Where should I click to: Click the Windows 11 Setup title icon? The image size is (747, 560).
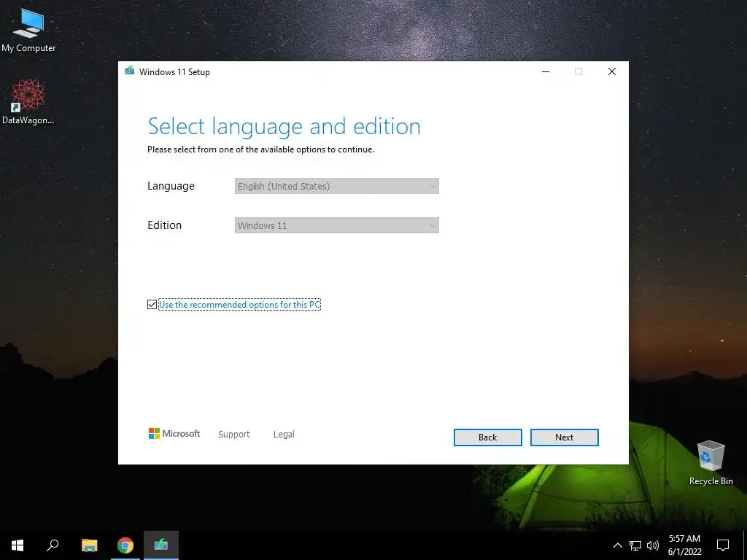[x=129, y=71]
